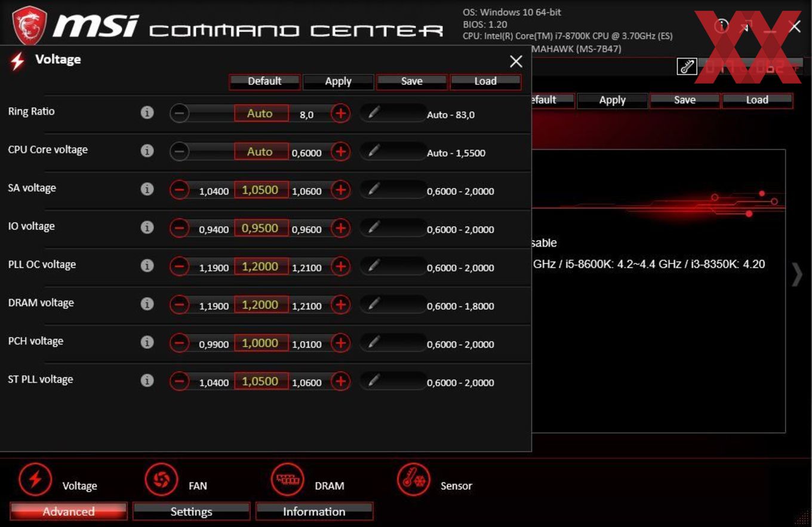Edit PLL OC voltage via pencil field
This screenshot has width=812, height=527.
click(x=392, y=266)
